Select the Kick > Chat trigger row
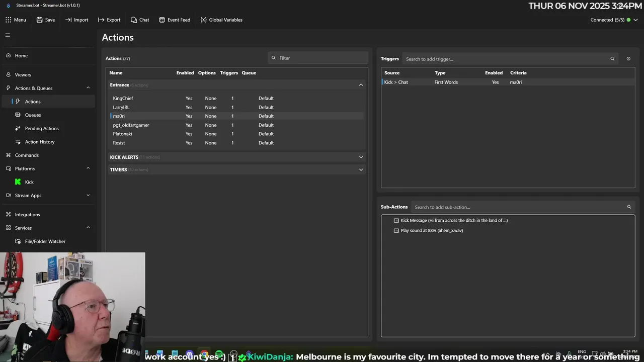Screen dimensions: 644x362 [x=508, y=82]
